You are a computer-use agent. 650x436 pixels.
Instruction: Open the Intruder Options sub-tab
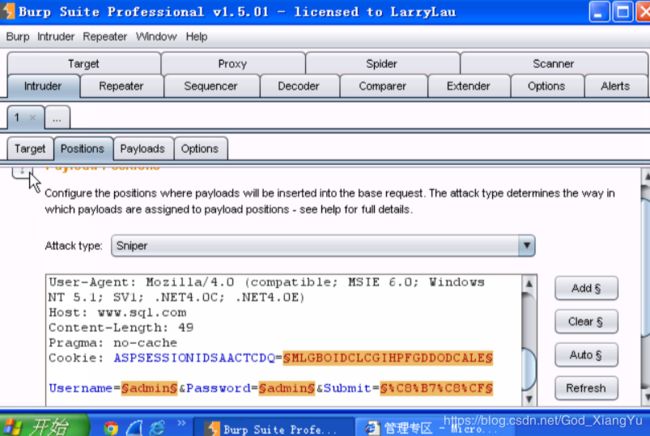pyautogui.click(x=200, y=149)
